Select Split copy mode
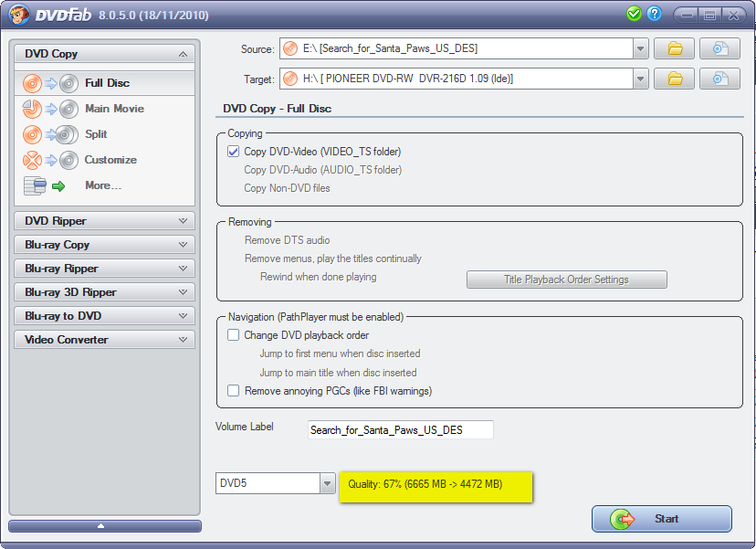The width and height of the screenshot is (756, 549). 96,134
